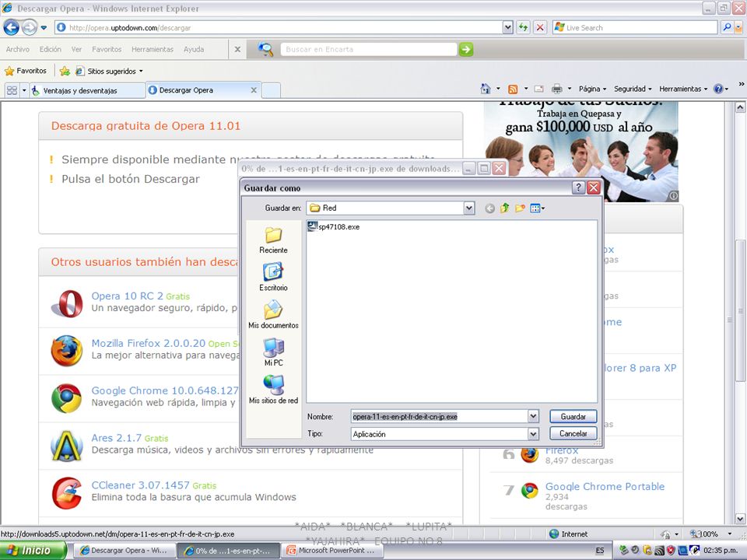Click the Cancelar button
747x560 pixels.
pos(573,434)
